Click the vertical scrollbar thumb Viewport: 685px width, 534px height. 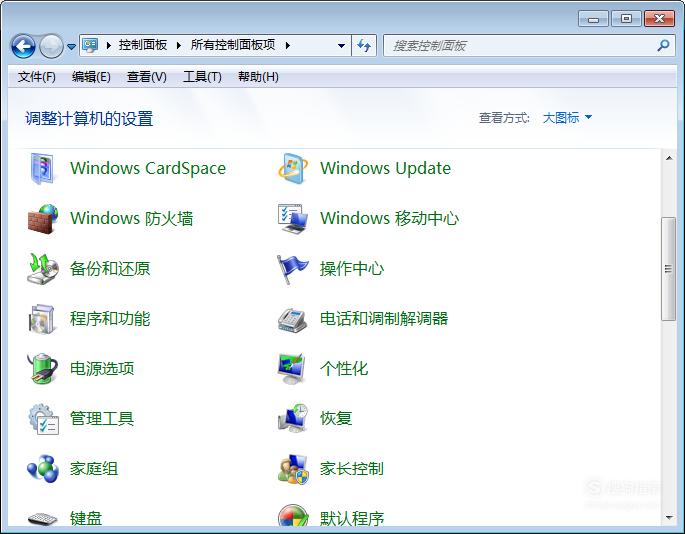point(668,269)
